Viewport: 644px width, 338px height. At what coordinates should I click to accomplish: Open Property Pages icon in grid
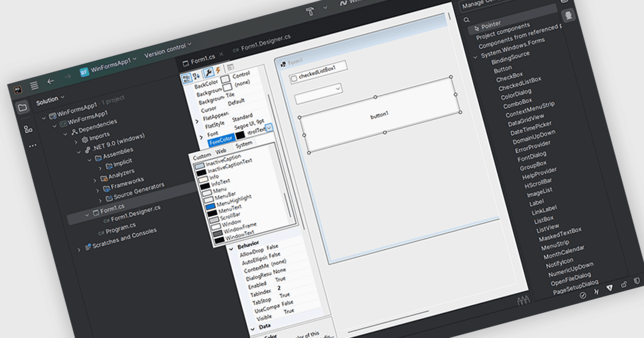(230, 68)
